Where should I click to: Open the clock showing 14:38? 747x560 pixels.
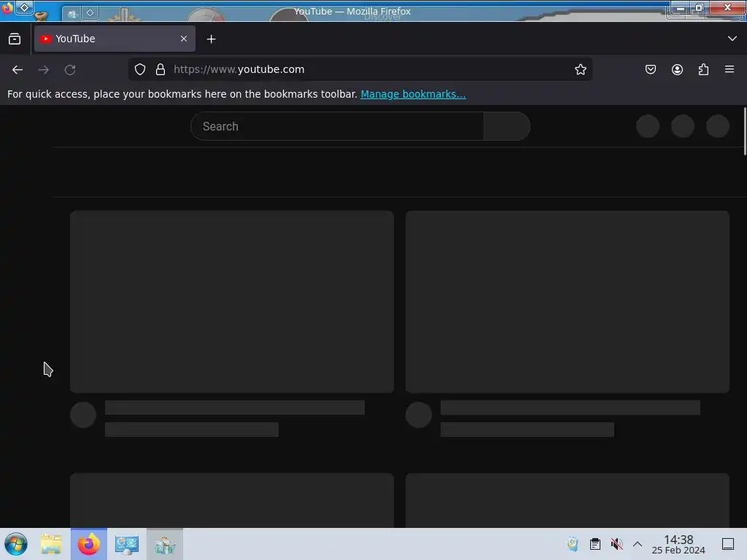click(678, 544)
